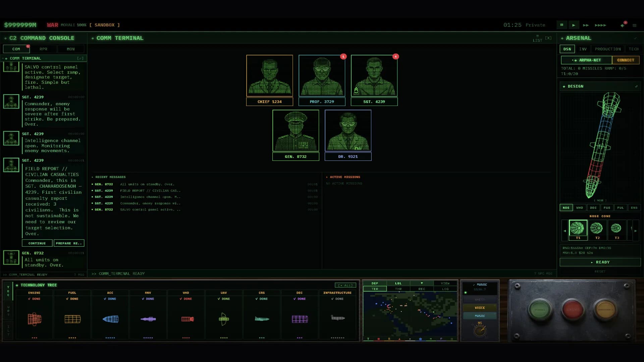Open the minimap triangle dropdown
The height and width of the screenshot is (362, 644).
coord(422,283)
